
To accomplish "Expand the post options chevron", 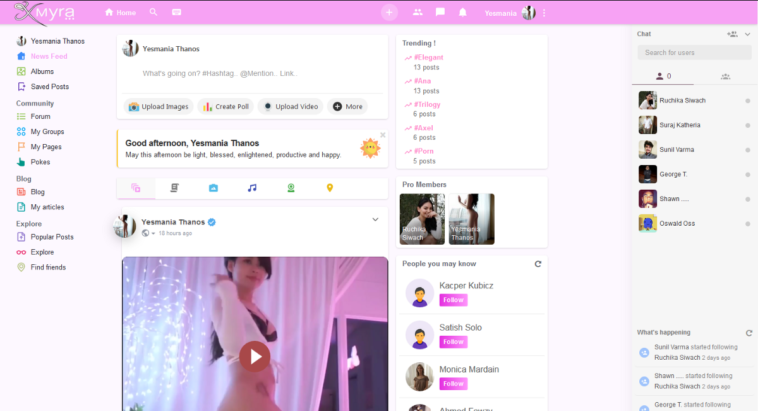I will (x=375, y=220).
